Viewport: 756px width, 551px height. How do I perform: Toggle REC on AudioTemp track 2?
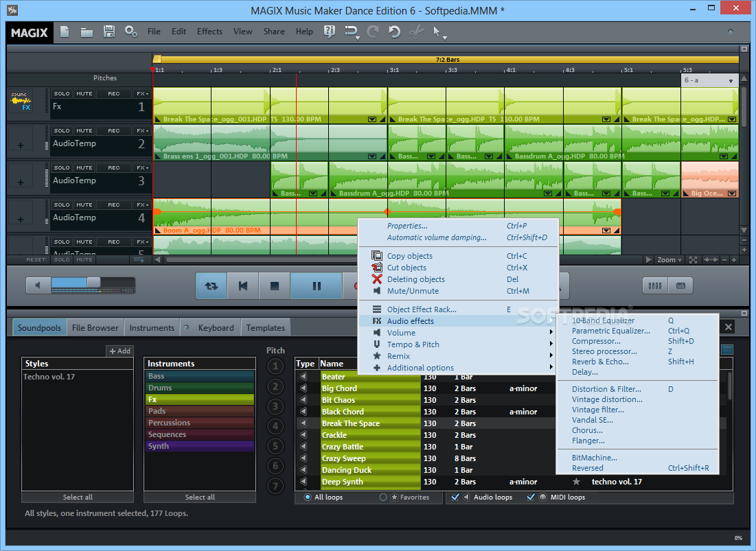114,130
